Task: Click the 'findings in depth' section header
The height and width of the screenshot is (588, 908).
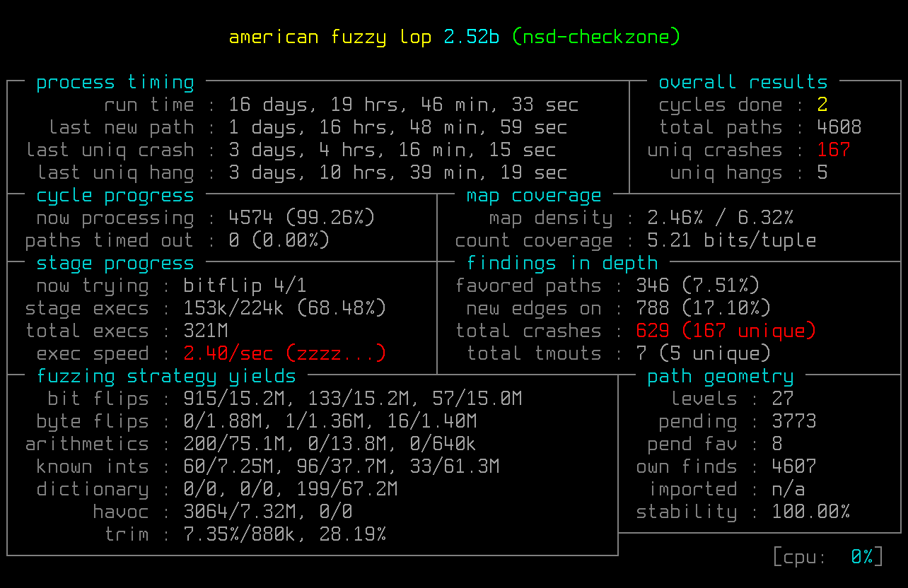Action: pos(562,264)
